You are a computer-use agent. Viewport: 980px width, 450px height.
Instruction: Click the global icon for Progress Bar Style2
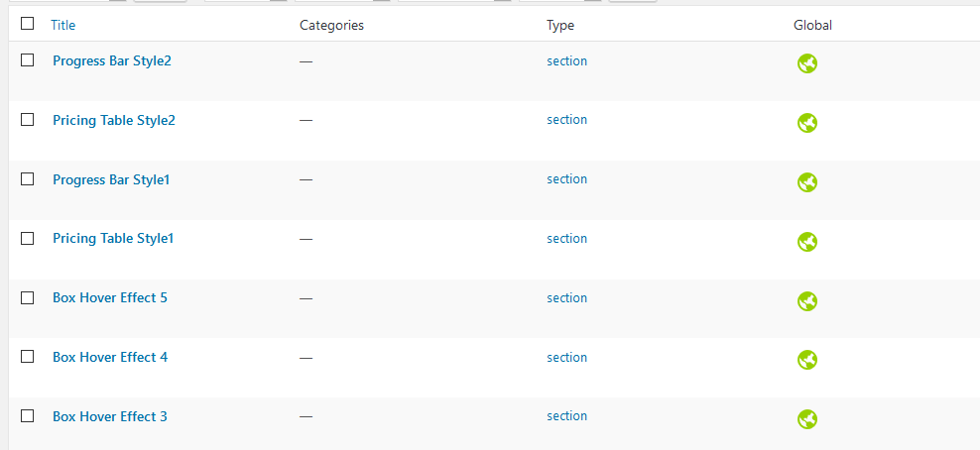806,63
